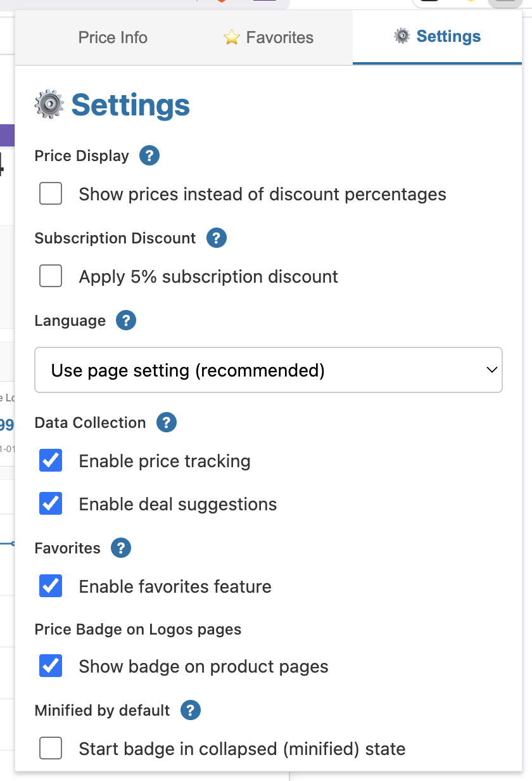
Task: Click the Subscription Discount help icon
Action: [216, 238]
